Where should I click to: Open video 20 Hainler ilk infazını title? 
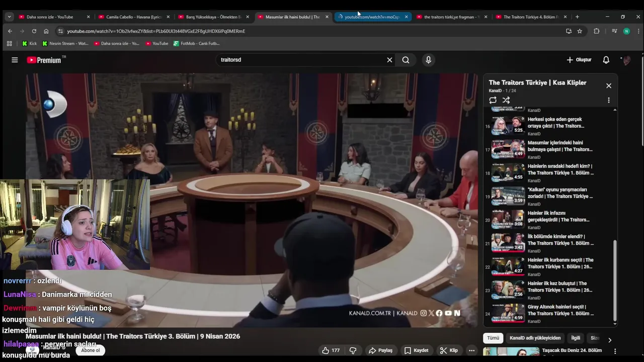point(558,216)
